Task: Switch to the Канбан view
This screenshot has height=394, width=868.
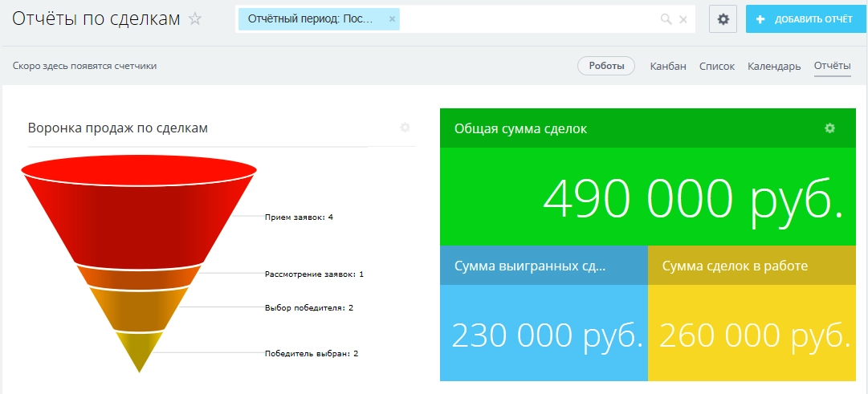Action: [x=668, y=66]
